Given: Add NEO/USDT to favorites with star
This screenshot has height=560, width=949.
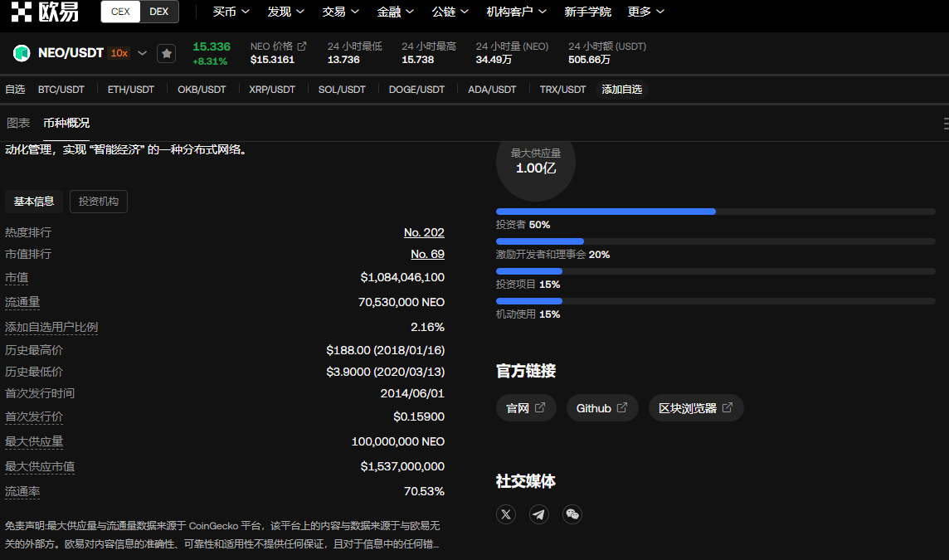Looking at the screenshot, I should [x=167, y=53].
